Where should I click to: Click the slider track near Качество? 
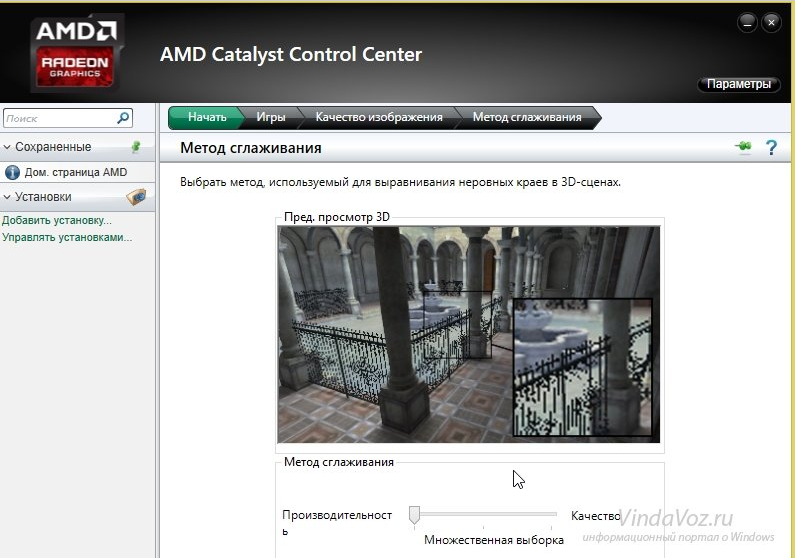click(x=550, y=514)
